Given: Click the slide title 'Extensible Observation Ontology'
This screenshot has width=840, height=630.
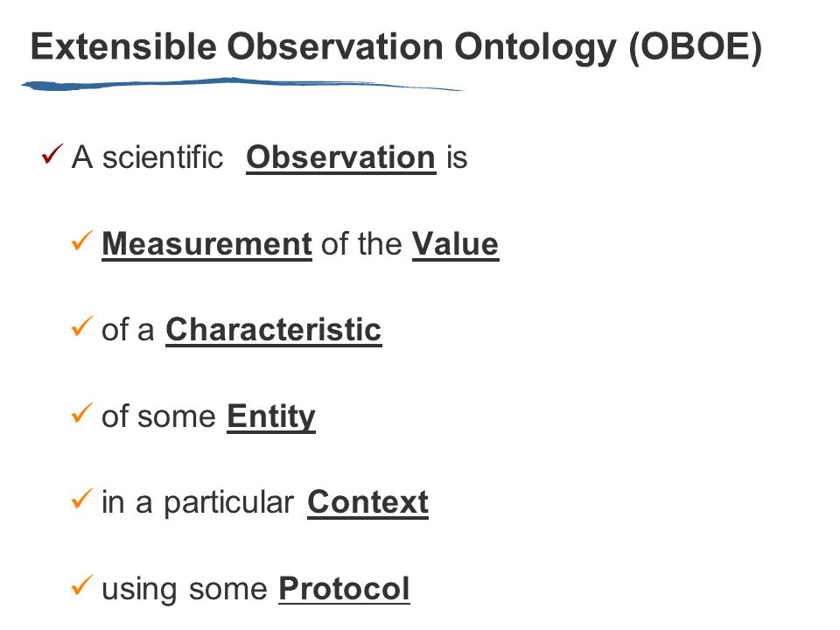Looking at the screenshot, I should (x=324, y=48).
